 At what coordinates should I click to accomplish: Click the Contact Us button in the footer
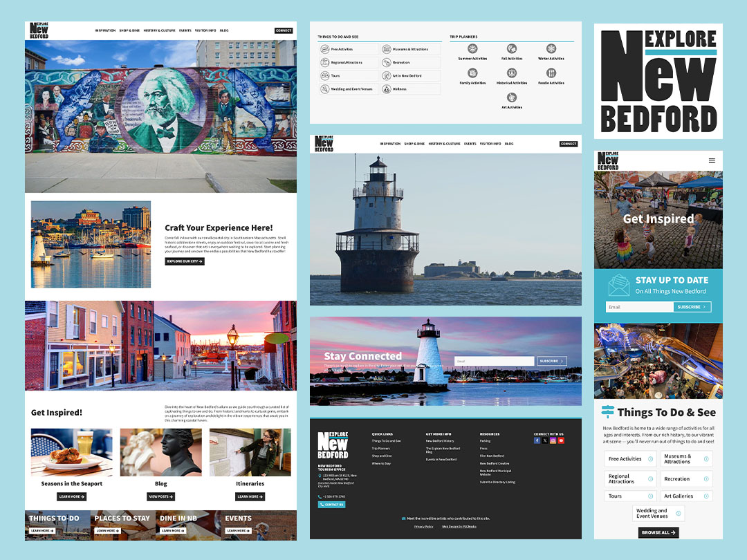(x=331, y=505)
